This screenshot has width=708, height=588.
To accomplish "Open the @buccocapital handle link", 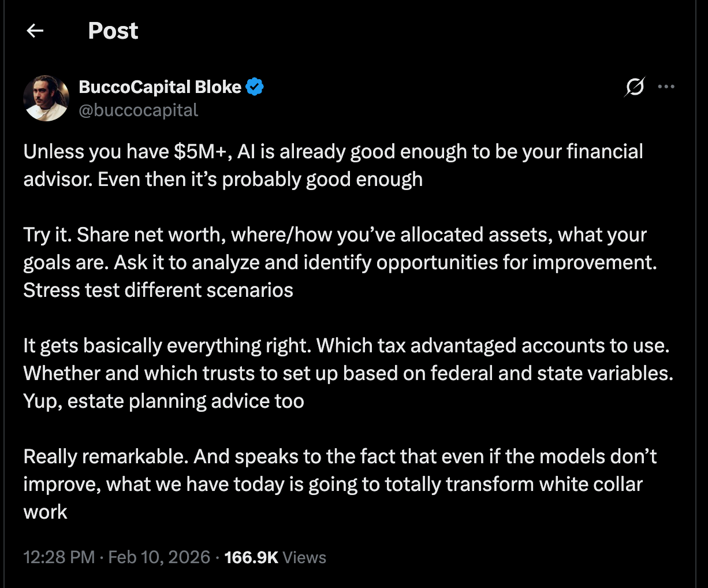I will point(138,110).
